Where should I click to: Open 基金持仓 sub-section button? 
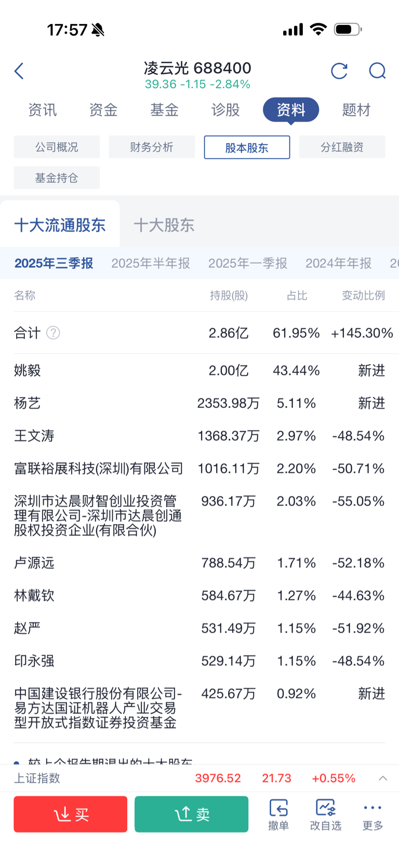pyautogui.click(x=57, y=178)
